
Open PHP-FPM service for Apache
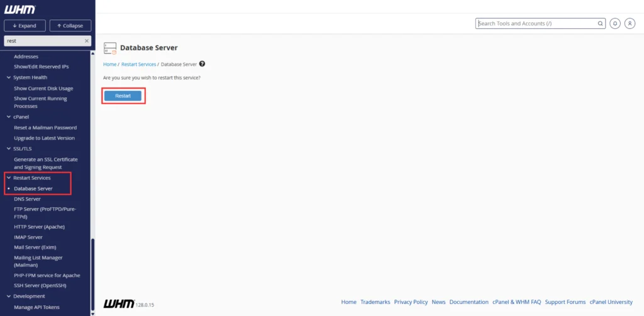click(47, 275)
